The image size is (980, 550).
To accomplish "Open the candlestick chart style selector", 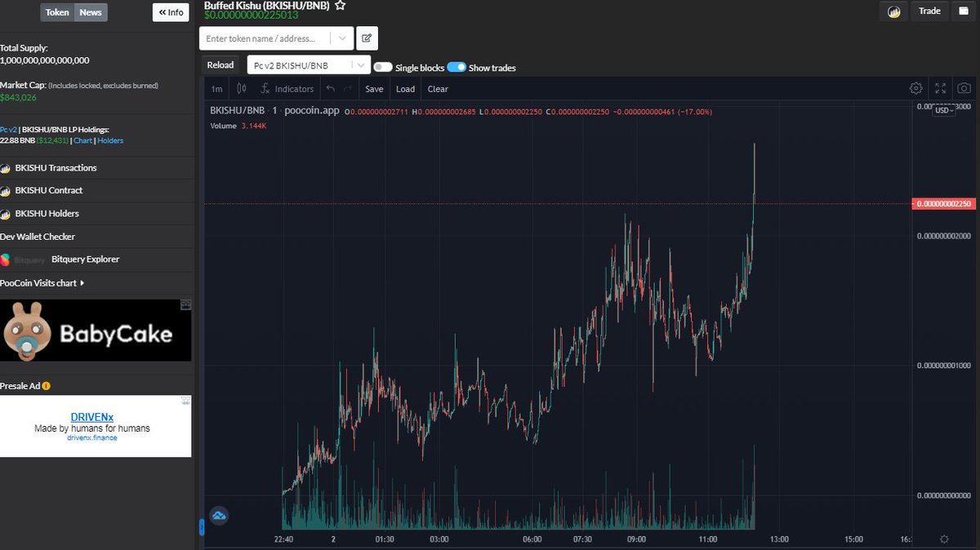I will click(241, 89).
